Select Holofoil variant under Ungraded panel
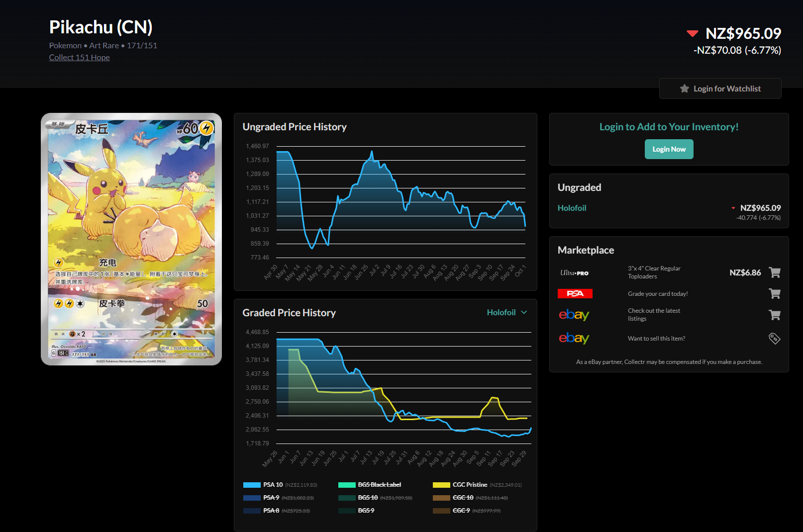This screenshot has height=532, width=803. (x=572, y=208)
